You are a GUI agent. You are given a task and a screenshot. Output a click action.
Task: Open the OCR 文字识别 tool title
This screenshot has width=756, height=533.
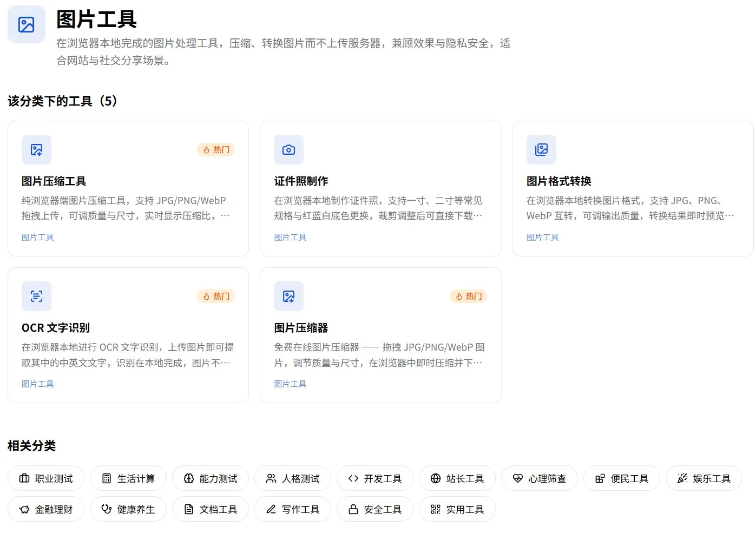click(x=56, y=328)
